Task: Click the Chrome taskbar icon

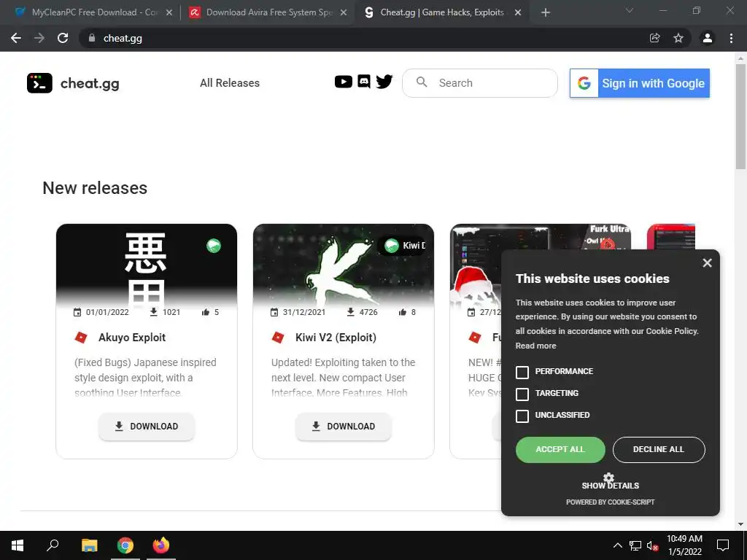Action: point(125,545)
